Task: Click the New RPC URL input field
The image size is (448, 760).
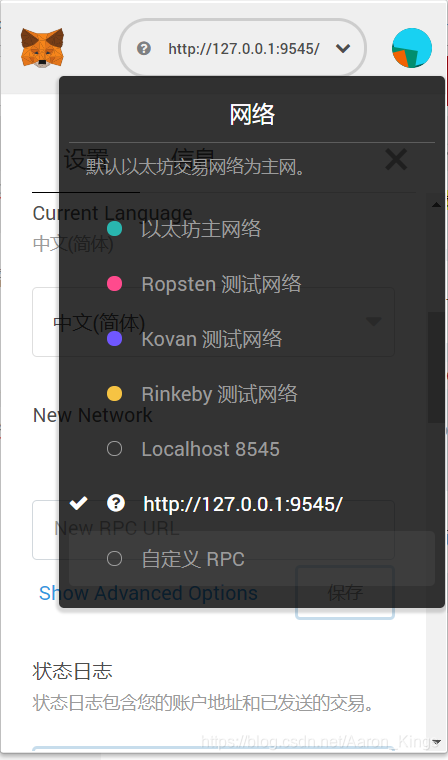Action: coord(213,530)
